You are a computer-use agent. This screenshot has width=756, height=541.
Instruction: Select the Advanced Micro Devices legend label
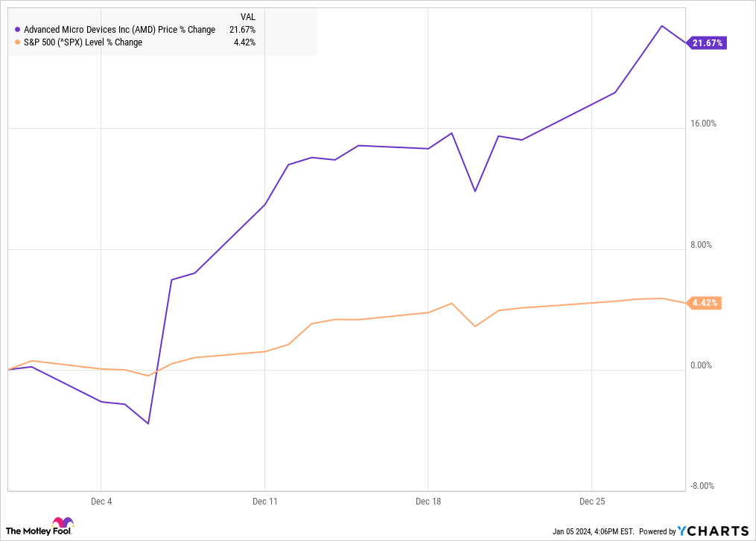tap(120, 30)
